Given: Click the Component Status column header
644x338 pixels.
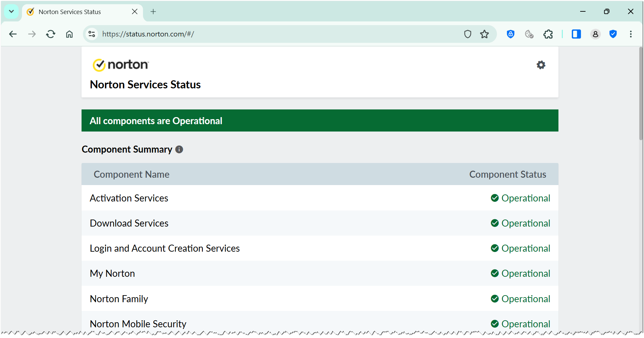Looking at the screenshot, I should coord(508,174).
